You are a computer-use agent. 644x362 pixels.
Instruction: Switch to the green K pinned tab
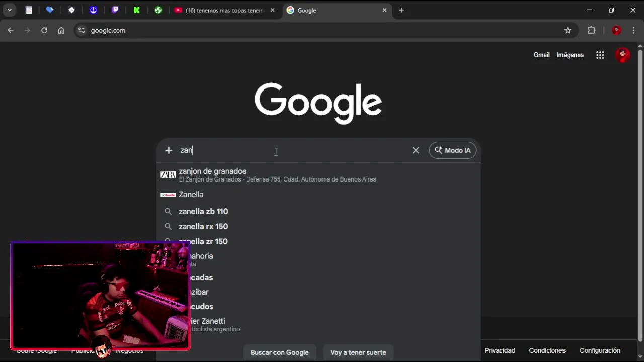pyautogui.click(x=136, y=10)
